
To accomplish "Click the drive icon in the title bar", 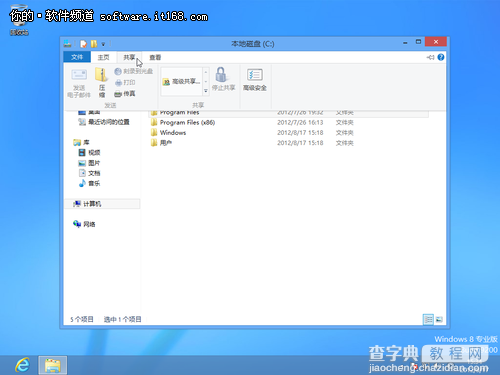I will (x=68, y=44).
